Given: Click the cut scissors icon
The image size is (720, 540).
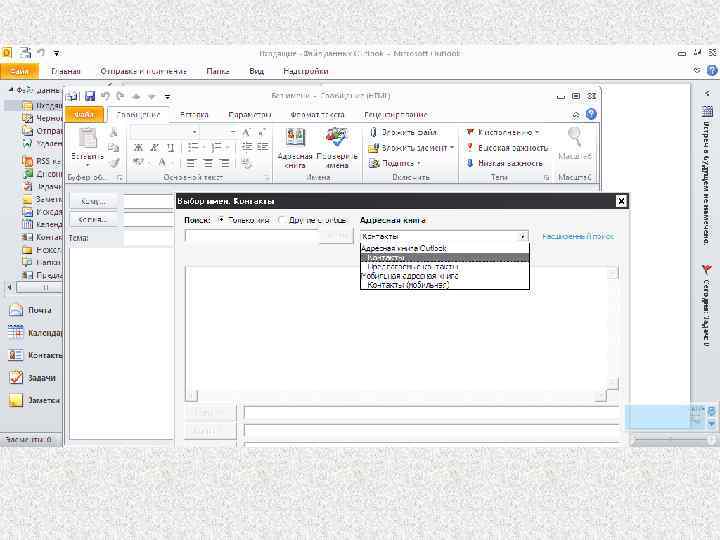Looking at the screenshot, I should pos(113,133).
